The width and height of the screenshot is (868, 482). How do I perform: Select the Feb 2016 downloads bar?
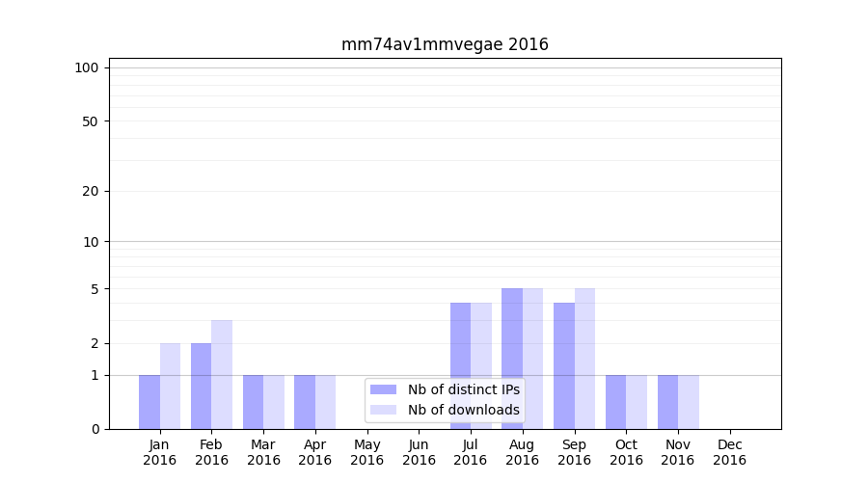222,374
